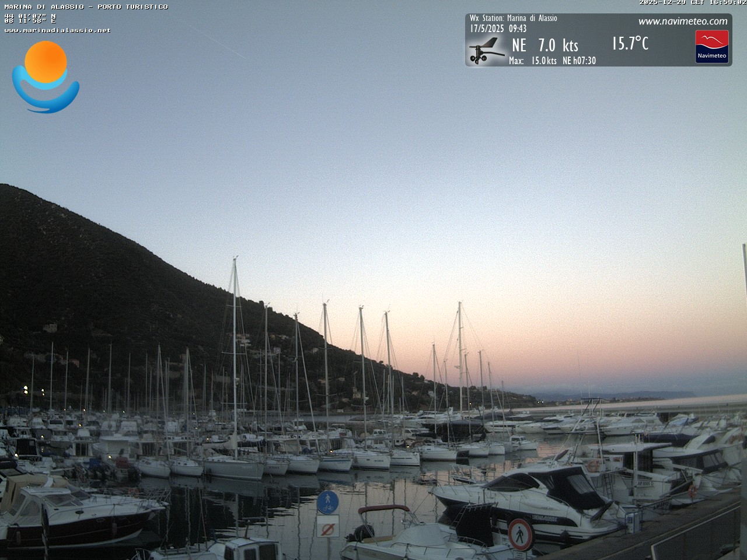The width and height of the screenshot is (747, 560).
Task: Click the NE 7.0 kts wind reading
Action: click(544, 45)
